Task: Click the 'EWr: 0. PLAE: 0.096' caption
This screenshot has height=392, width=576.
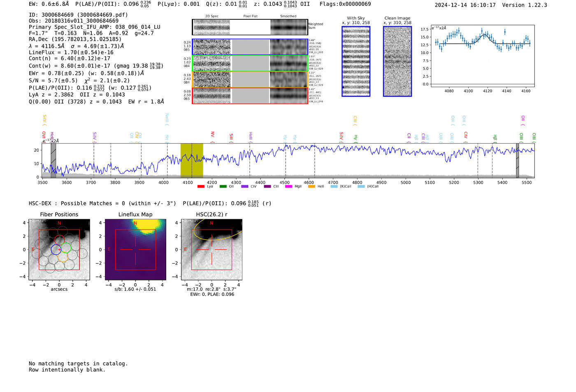Action: pyautogui.click(x=212, y=295)
